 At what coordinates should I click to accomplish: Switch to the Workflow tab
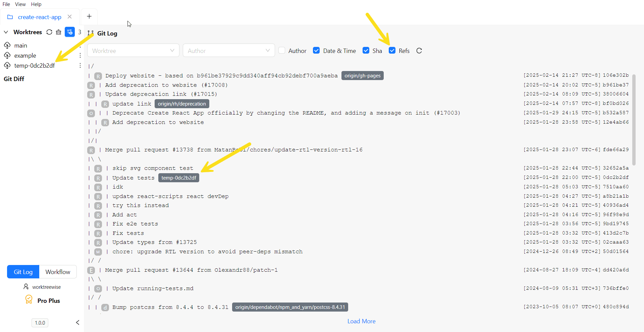(58, 272)
